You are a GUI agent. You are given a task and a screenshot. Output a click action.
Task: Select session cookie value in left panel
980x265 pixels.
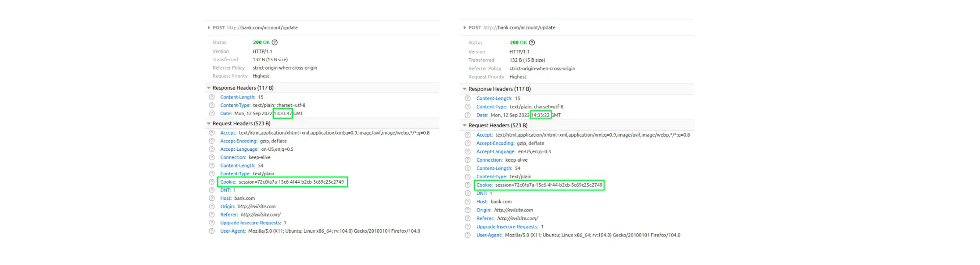291,182
